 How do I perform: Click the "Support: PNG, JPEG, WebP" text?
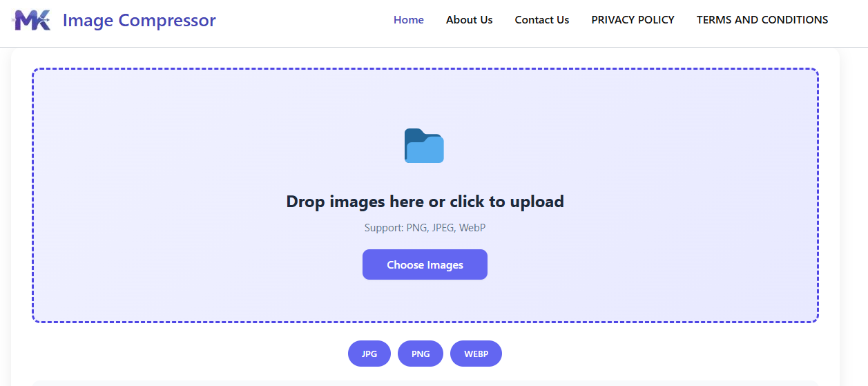tap(425, 228)
